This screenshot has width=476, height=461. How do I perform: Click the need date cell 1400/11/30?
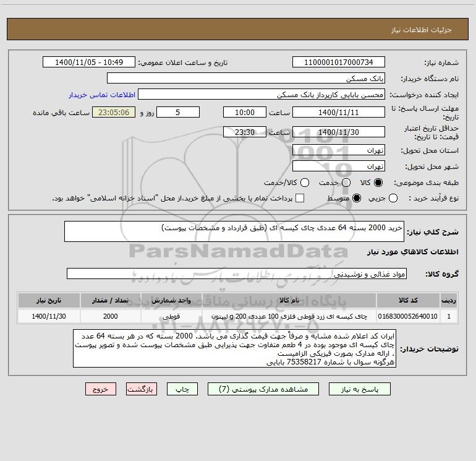pos(49,316)
